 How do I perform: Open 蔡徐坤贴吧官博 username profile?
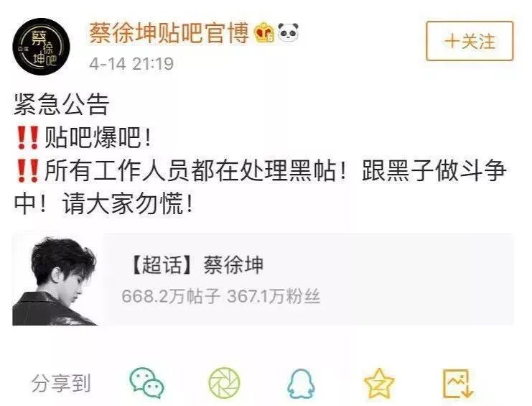click(x=169, y=33)
